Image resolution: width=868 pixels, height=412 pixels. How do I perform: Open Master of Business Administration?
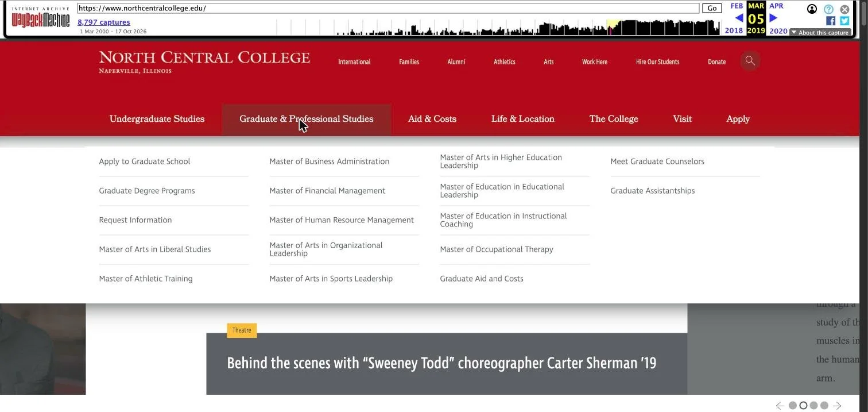(x=329, y=161)
